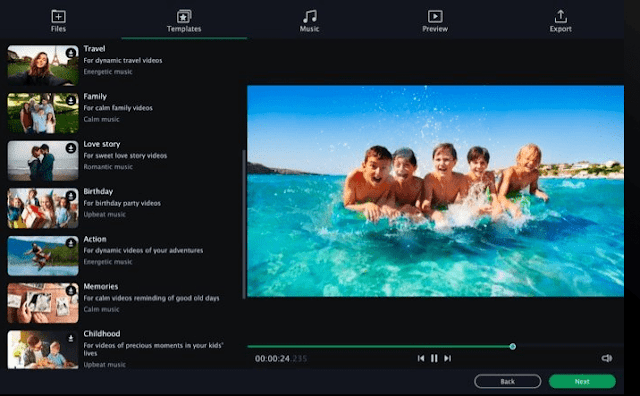
Task: Click 'For birthday party videos' description
Action: (x=122, y=203)
